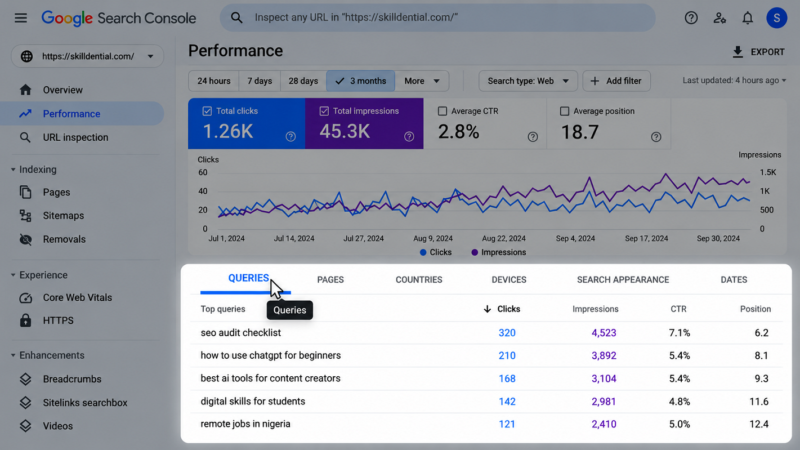Image resolution: width=800 pixels, height=450 pixels.
Task: Open the hamburger main menu
Action: pos(20,18)
